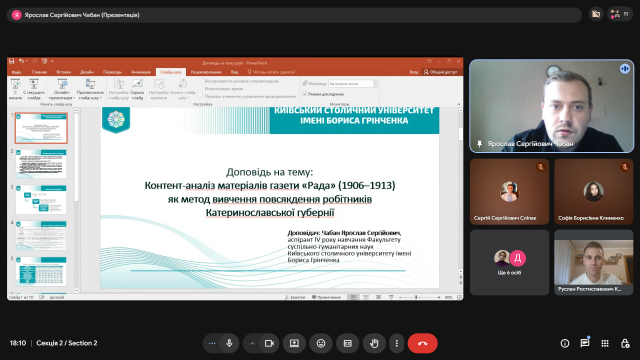Switch to the Дизайн ribbon tab
This screenshot has height=360, width=640.
[x=87, y=72]
